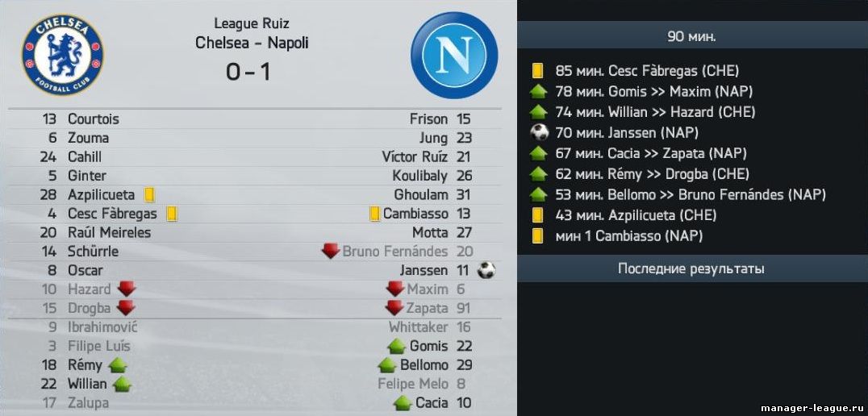868x416 pixels.
Task: Click yellow card icon beside Azpilicueta in lineup
Action: coord(149,195)
